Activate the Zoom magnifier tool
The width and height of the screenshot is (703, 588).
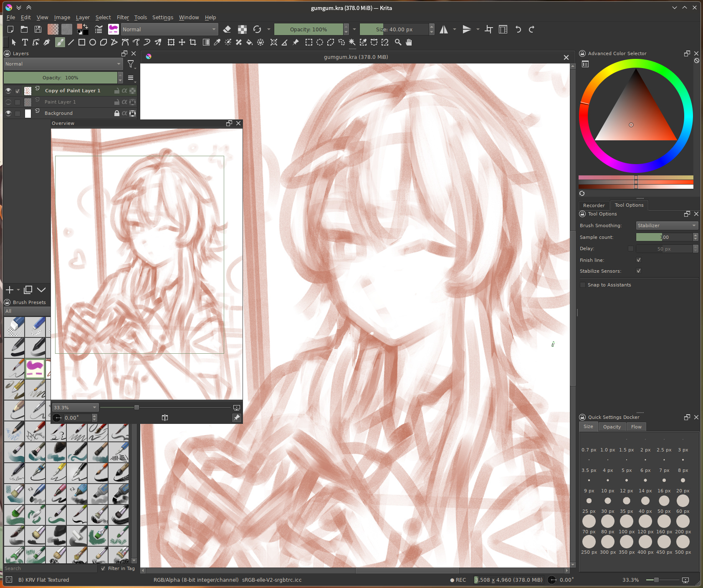tap(398, 42)
